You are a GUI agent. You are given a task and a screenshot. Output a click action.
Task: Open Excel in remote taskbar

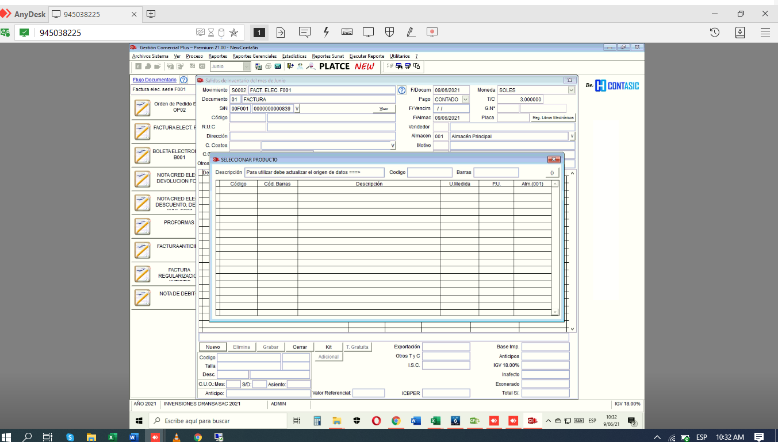click(435, 421)
